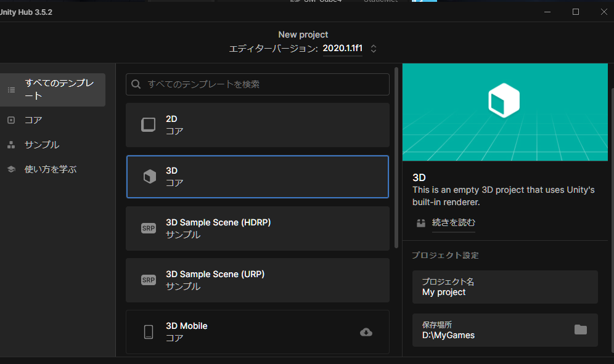Click the blocks icon beside サンプル
The image size is (614, 364).
tap(11, 145)
